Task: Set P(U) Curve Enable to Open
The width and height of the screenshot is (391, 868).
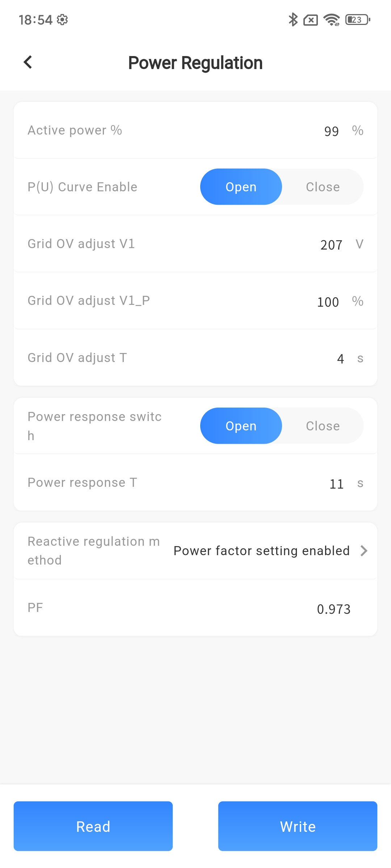Action: point(241,187)
